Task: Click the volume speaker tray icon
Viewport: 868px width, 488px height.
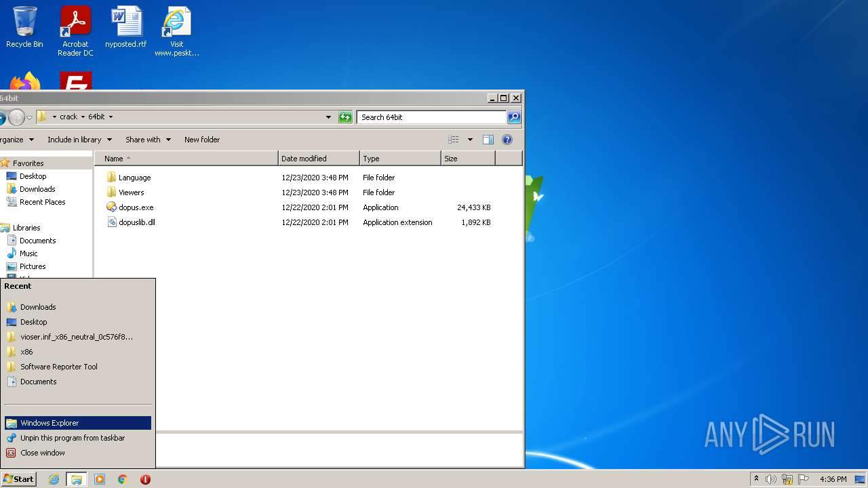Action: pyautogui.click(x=771, y=479)
